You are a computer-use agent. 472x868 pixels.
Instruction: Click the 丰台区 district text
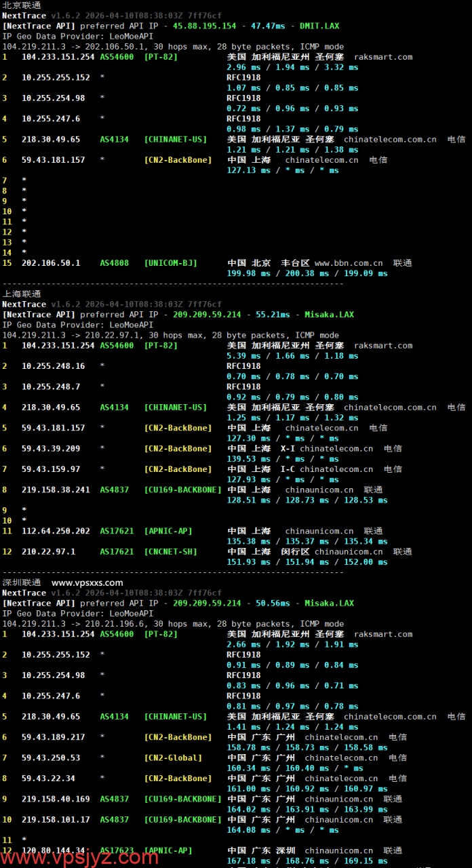(295, 263)
